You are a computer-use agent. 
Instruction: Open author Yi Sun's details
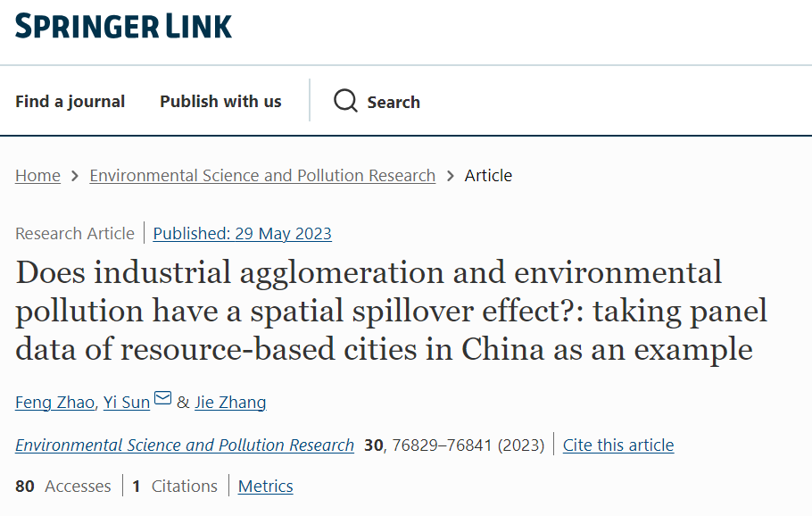[127, 403]
